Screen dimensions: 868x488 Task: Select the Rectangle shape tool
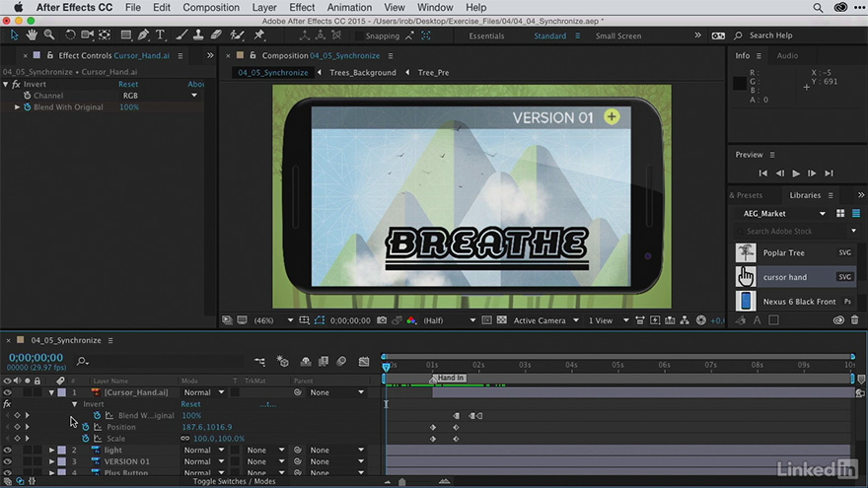(126, 35)
